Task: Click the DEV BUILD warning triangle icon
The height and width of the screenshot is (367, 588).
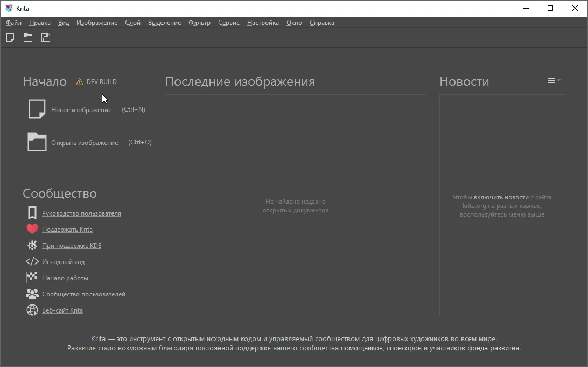Action: click(x=80, y=81)
